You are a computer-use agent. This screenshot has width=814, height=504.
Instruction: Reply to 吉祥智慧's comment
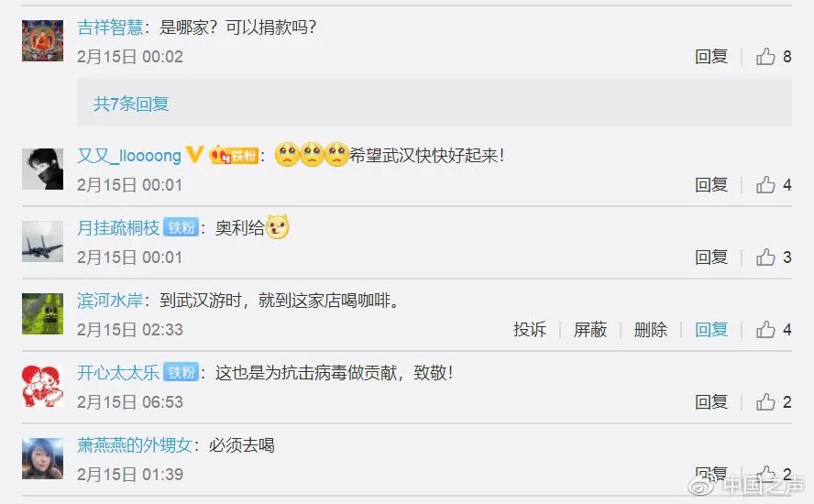pos(711,56)
